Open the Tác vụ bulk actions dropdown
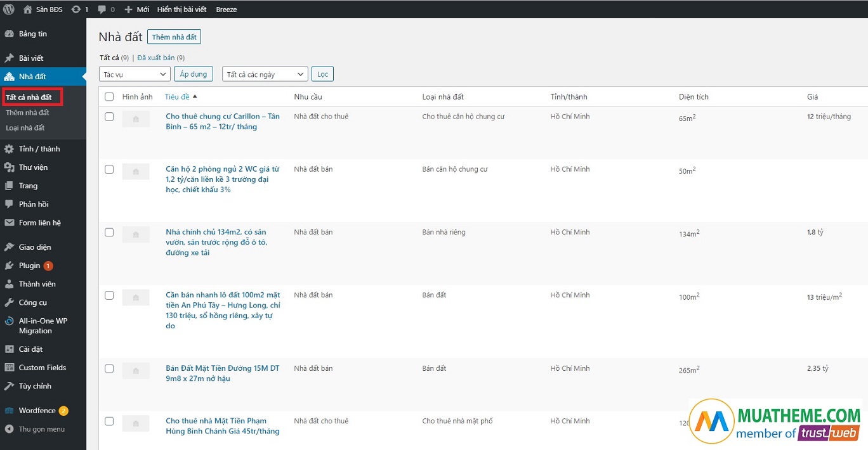 (135, 74)
